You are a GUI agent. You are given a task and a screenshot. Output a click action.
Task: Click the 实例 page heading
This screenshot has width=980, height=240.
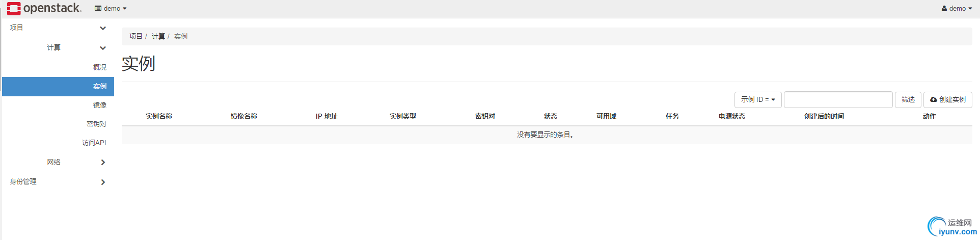pyautogui.click(x=139, y=64)
